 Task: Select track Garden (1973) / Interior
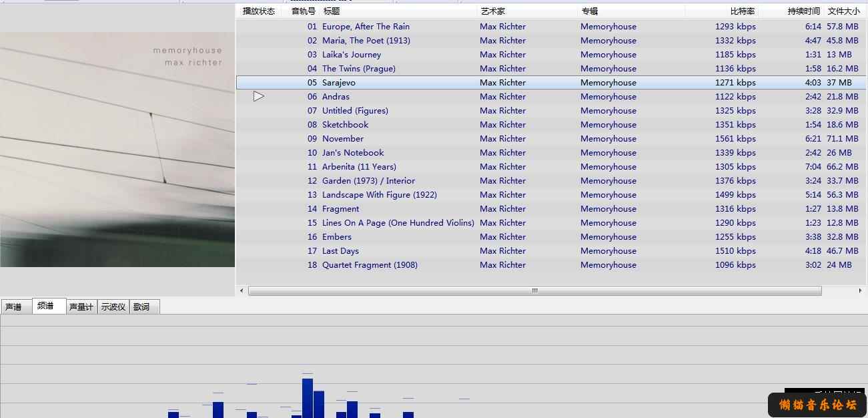[368, 181]
